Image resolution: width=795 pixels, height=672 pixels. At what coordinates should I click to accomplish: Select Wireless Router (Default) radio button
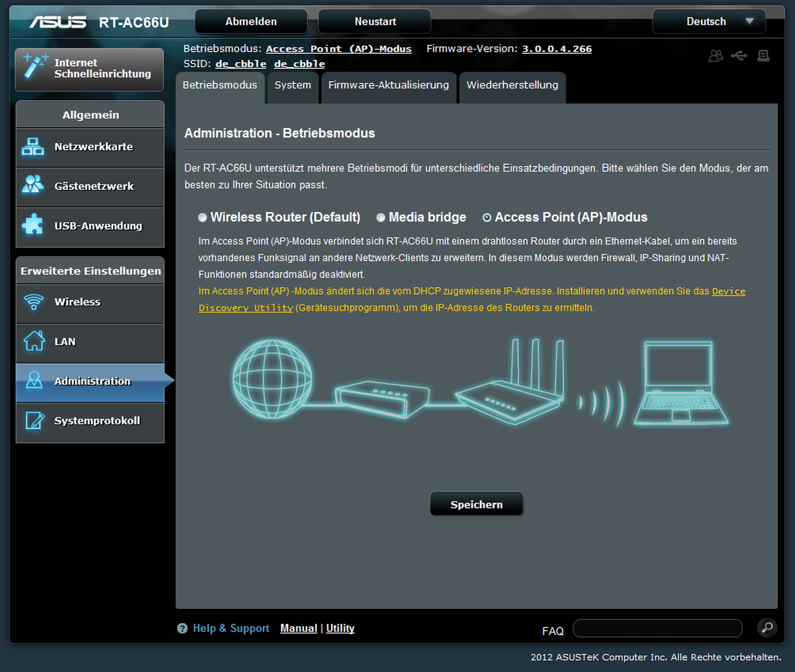(202, 218)
